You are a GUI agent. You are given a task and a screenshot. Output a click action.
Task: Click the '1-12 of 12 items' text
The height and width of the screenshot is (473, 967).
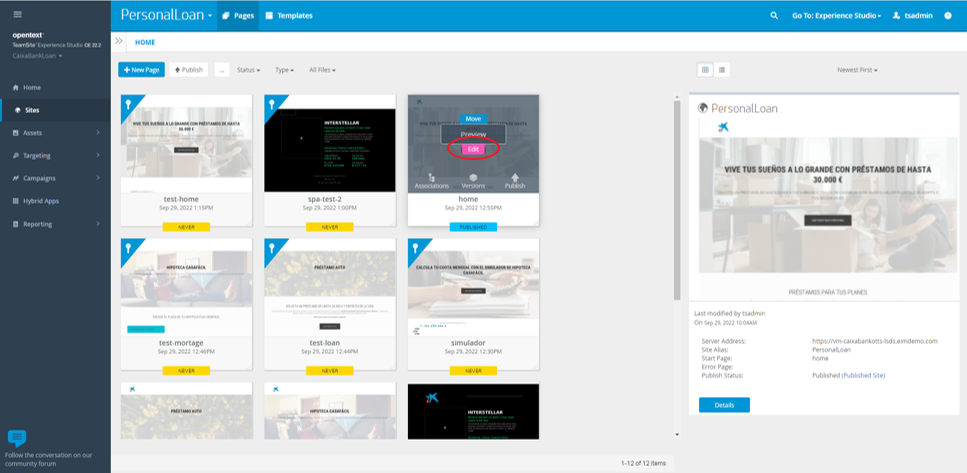[643, 463]
